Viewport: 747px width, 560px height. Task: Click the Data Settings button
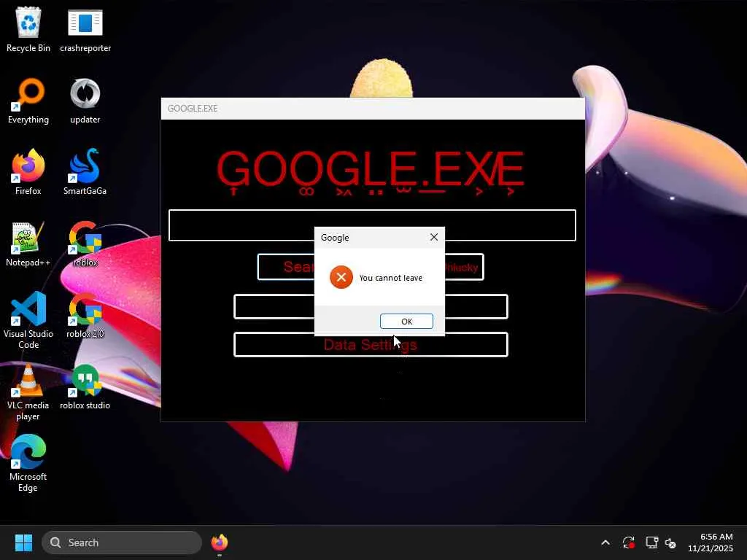[x=371, y=345]
